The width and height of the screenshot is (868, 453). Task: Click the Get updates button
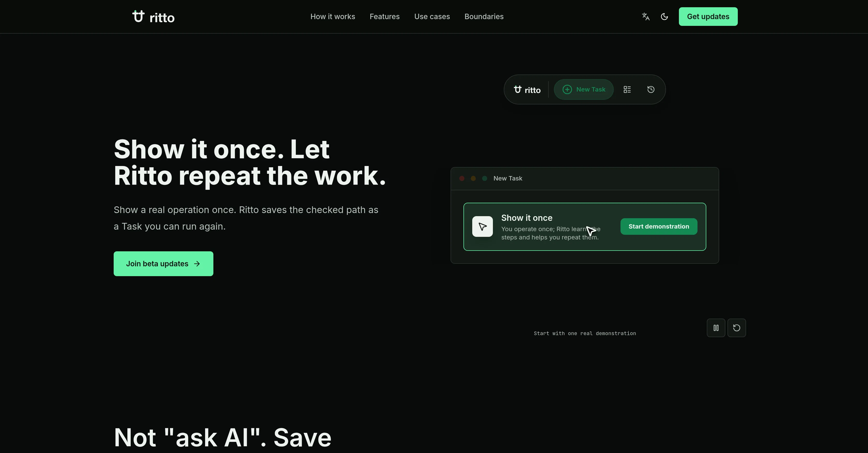[708, 17]
